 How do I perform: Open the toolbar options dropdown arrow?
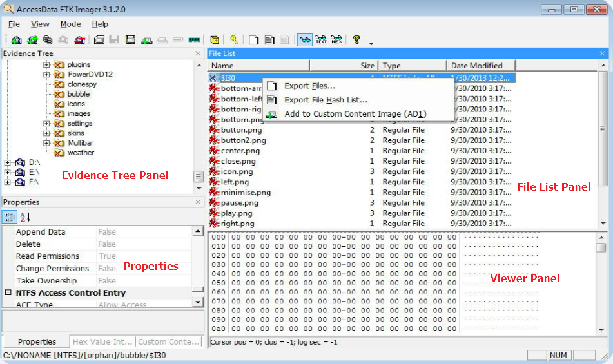click(x=371, y=44)
